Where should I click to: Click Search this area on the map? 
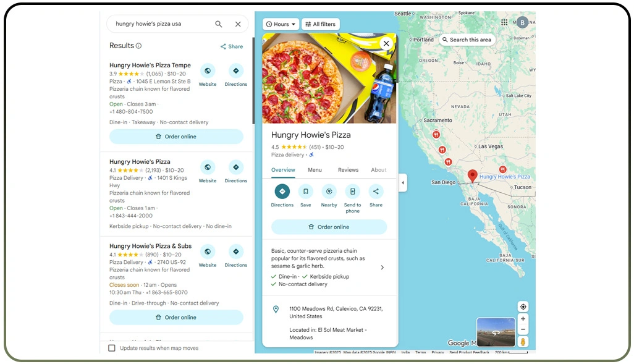pos(467,39)
